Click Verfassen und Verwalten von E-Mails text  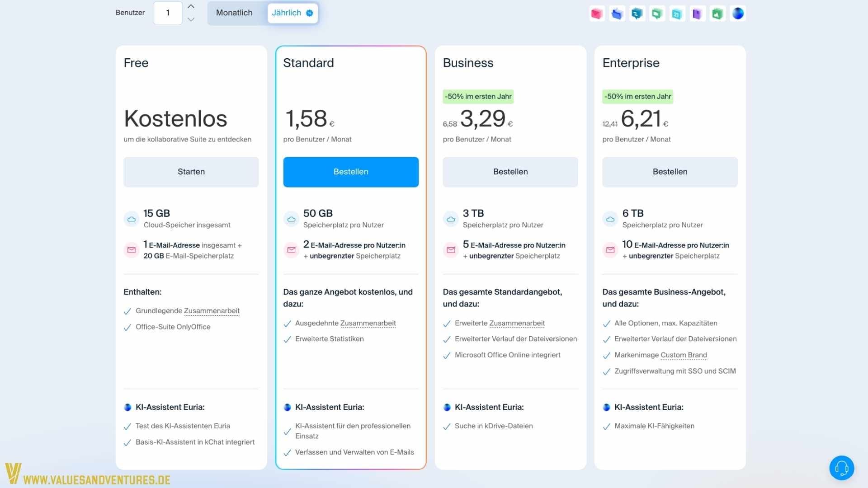click(354, 452)
